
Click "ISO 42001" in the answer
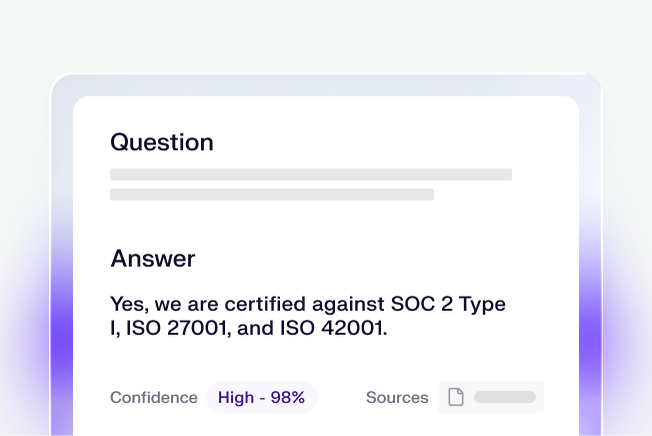[347, 327]
